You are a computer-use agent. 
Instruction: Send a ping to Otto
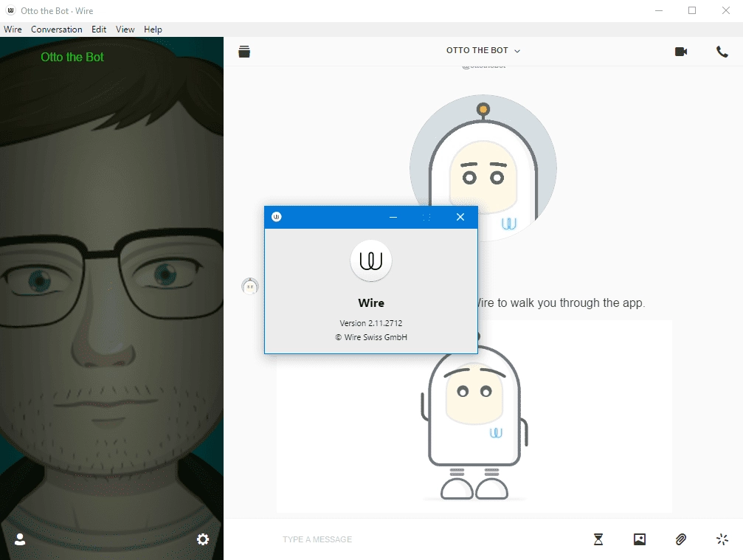pos(722,539)
